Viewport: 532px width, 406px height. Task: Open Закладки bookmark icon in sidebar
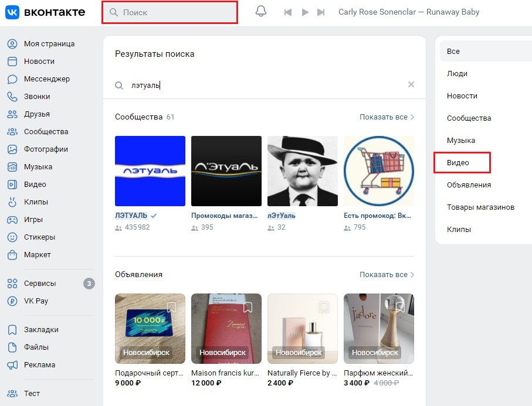point(12,330)
